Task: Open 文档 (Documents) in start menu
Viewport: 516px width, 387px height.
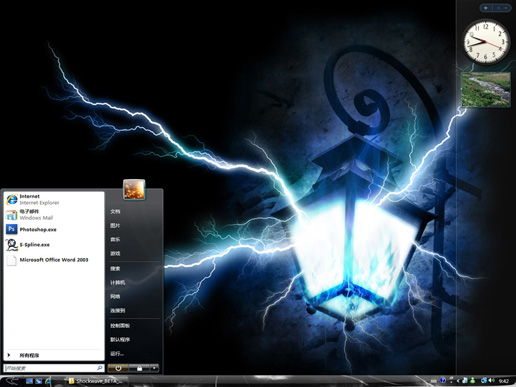Action: (115, 211)
